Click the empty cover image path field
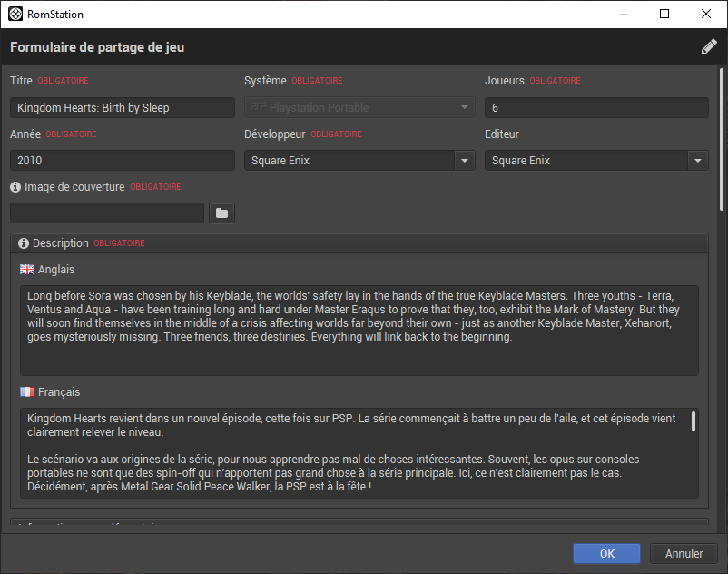Screen dimensions: 728x574 (107, 213)
